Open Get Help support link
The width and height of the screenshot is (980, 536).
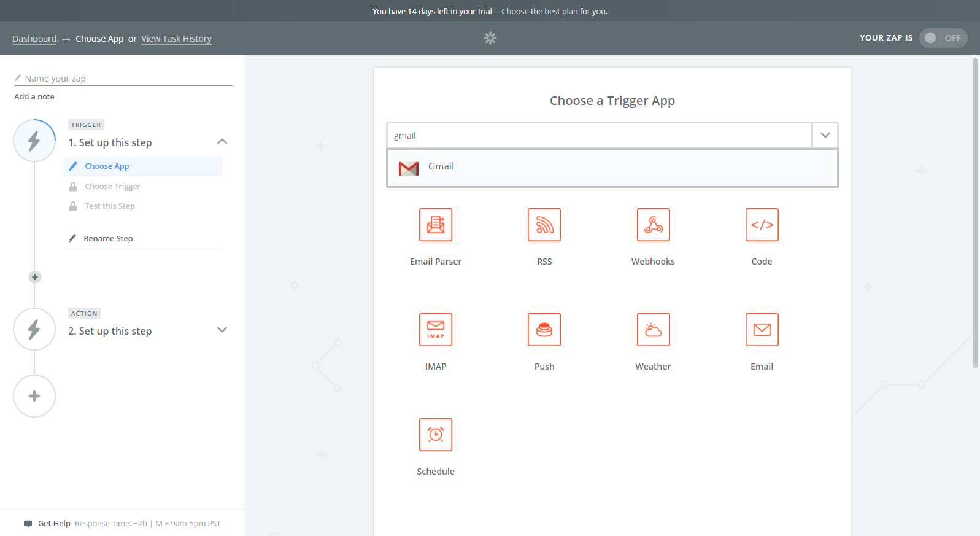(54, 524)
